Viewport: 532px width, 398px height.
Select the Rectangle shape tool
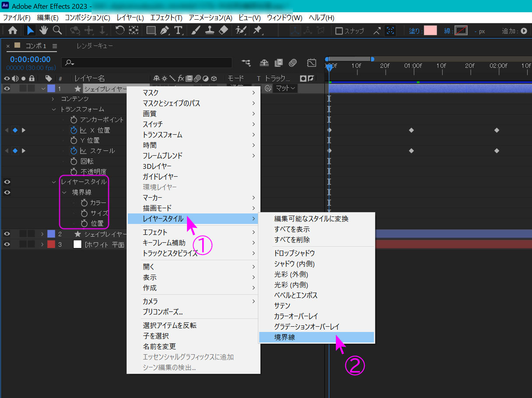[x=151, y=30]
